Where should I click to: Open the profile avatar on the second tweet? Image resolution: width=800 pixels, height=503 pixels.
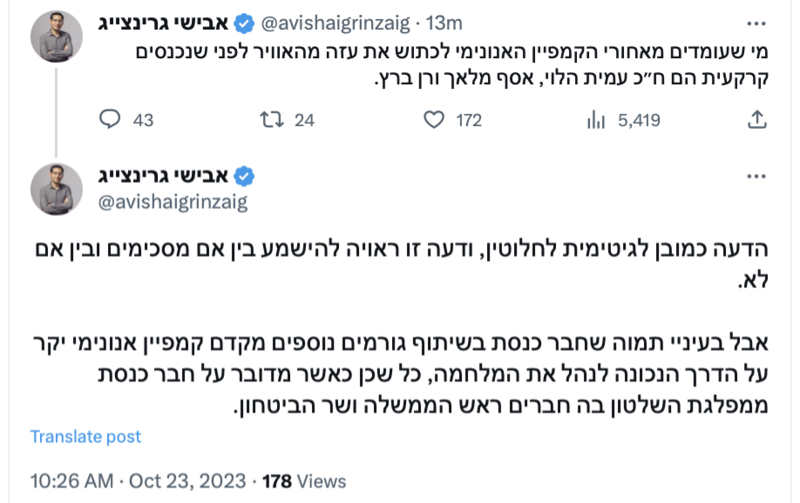click(x=56, y=189)
